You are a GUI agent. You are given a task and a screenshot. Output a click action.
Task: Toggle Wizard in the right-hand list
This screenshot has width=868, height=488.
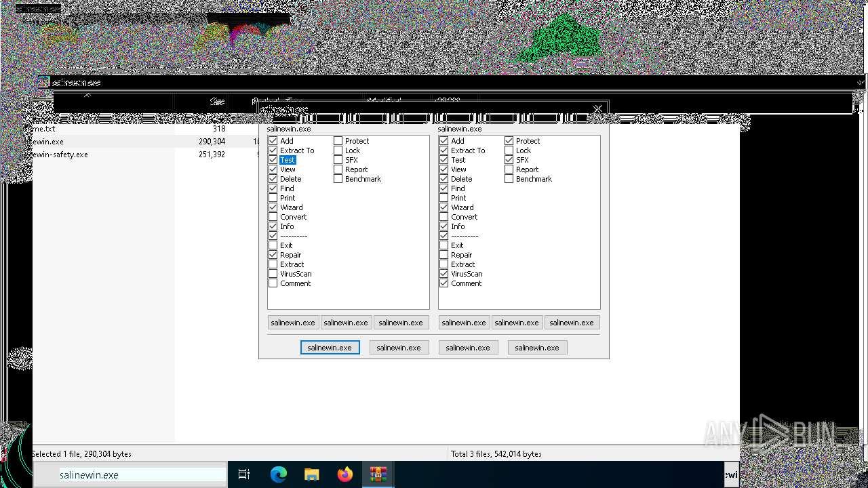point(444,207)
